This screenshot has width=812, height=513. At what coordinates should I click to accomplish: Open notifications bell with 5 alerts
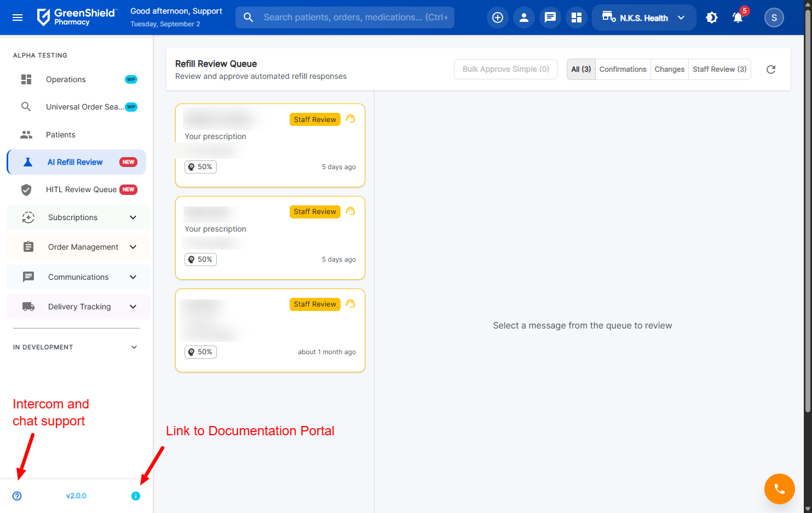tap(738, 18)
